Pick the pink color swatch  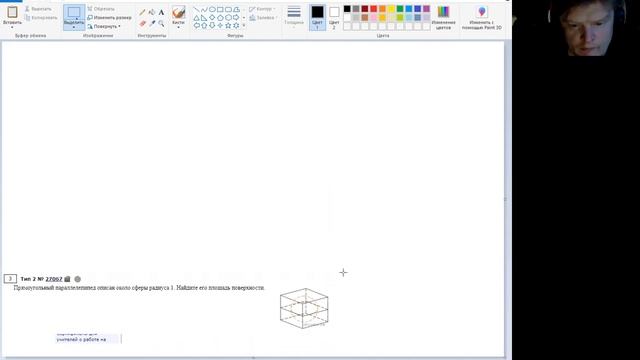point(373,18)
